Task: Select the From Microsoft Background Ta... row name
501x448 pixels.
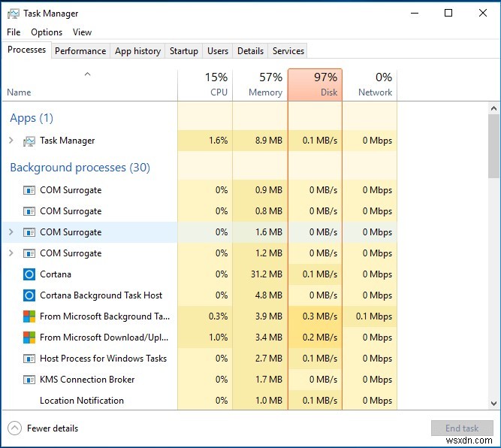Action: point(105,316)
